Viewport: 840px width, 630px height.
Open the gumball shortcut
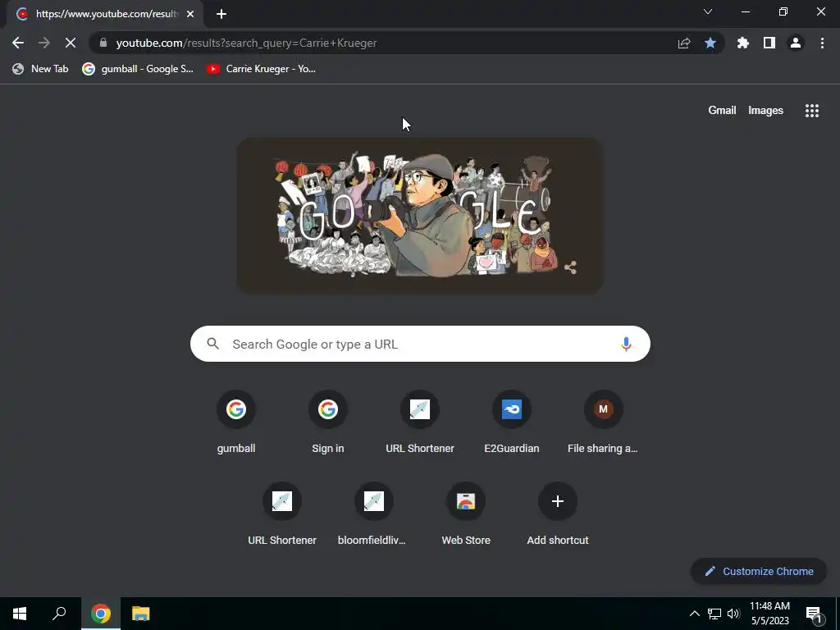click(236, 423)
